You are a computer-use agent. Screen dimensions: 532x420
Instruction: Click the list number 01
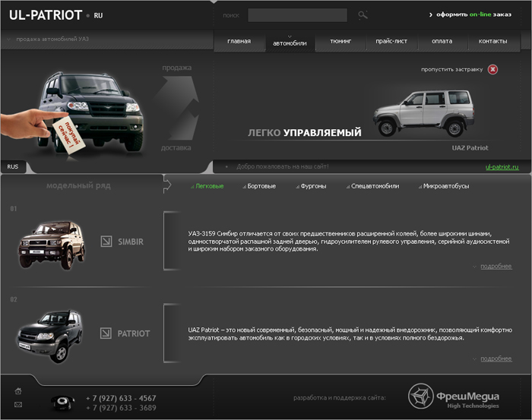point(14,208)
